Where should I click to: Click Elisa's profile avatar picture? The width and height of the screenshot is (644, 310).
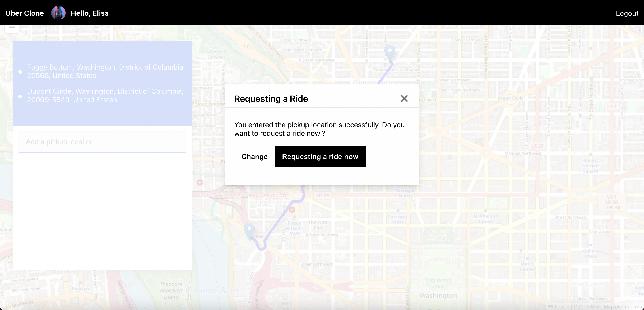58,13
